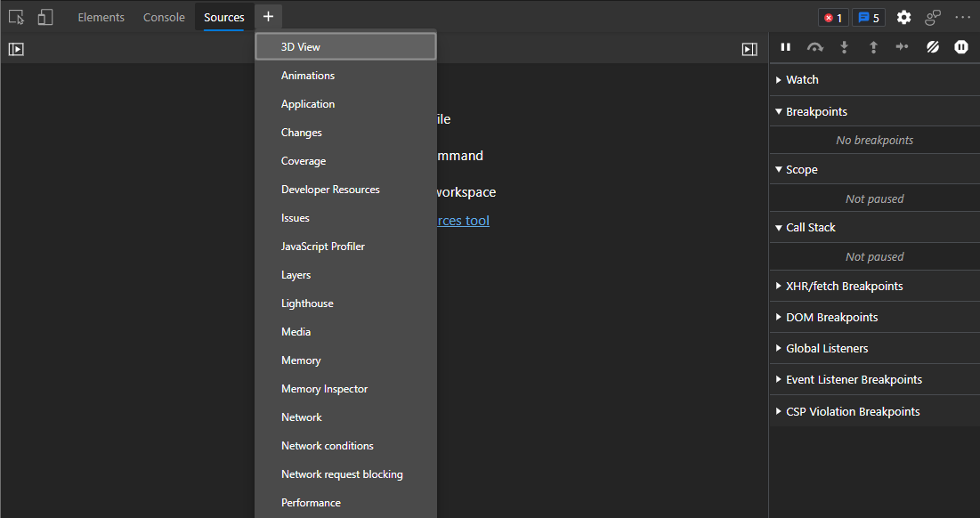Image resolution: width=980 pixels, height=518 pixels.
Task: Select the inspect element tool
Action: tap(16, 17)
